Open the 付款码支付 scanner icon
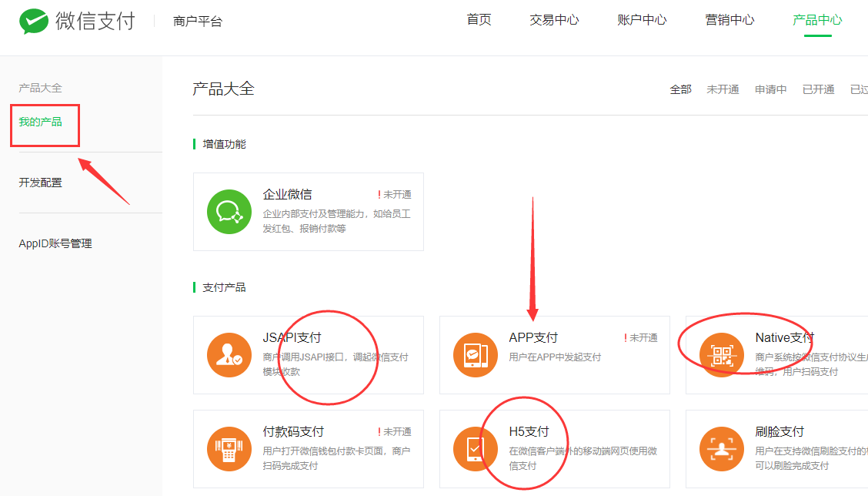 [x=229, y=449]
